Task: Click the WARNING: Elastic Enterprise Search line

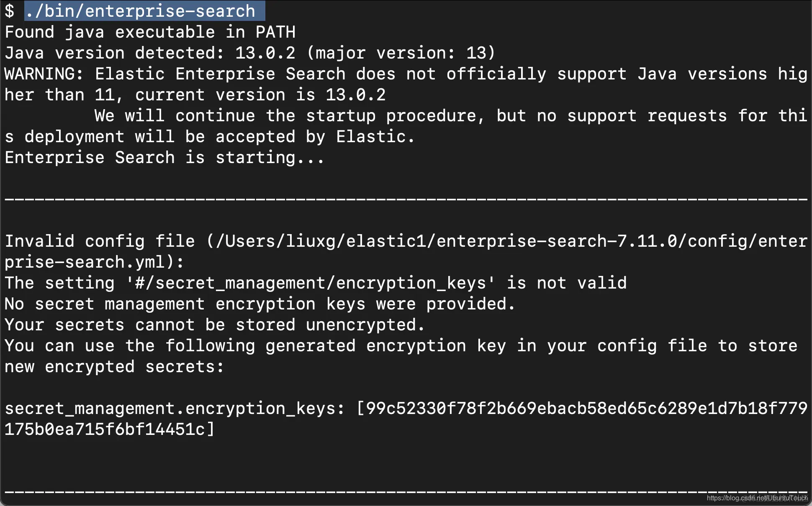Action: 406,74
